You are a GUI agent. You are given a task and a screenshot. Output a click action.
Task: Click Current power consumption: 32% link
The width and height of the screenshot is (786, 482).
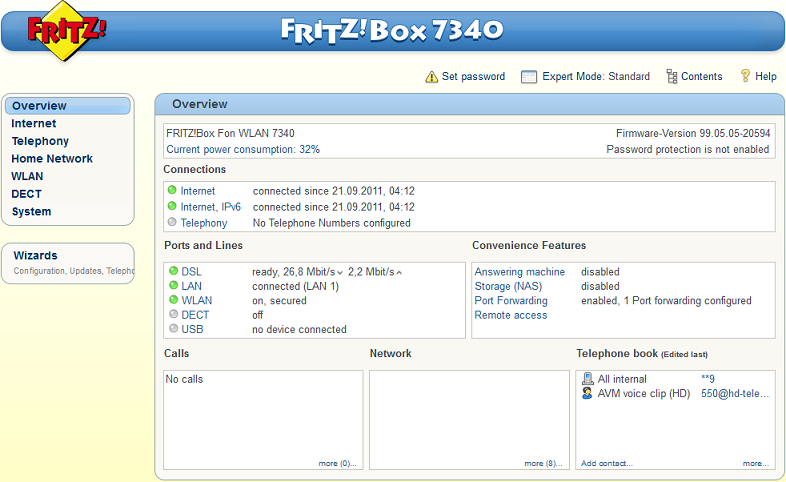click(x=243, y=149)
